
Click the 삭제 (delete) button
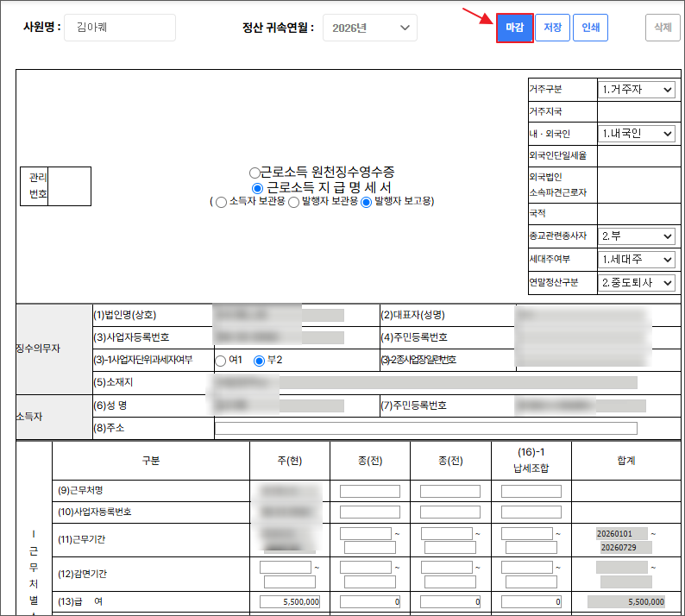663,28
